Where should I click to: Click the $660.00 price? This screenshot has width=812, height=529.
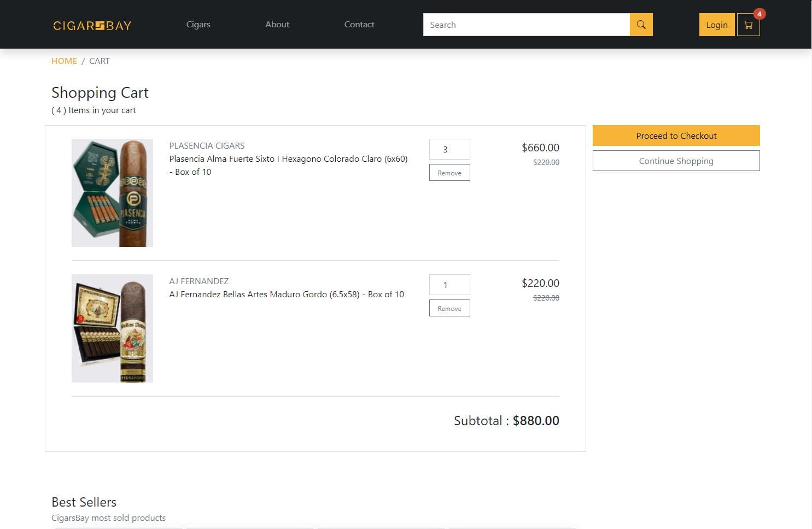tap(540, 148)
